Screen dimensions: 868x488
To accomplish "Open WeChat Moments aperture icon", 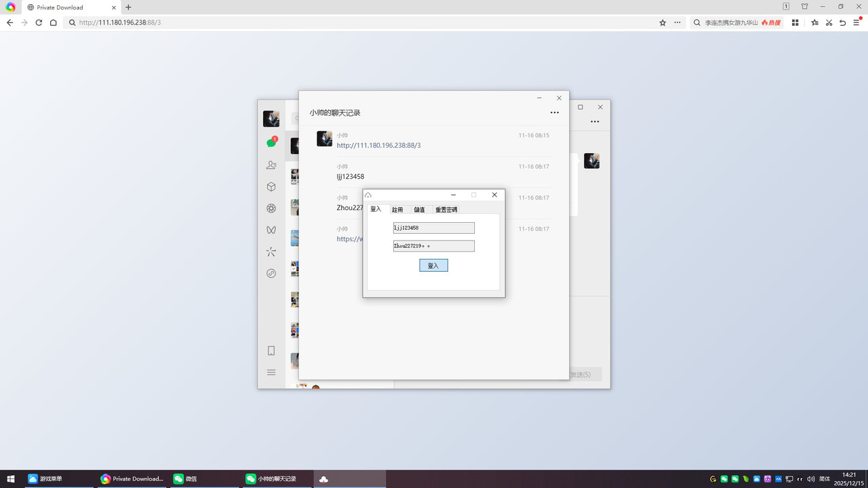I will pyautogui.click(x=271, y=208).
